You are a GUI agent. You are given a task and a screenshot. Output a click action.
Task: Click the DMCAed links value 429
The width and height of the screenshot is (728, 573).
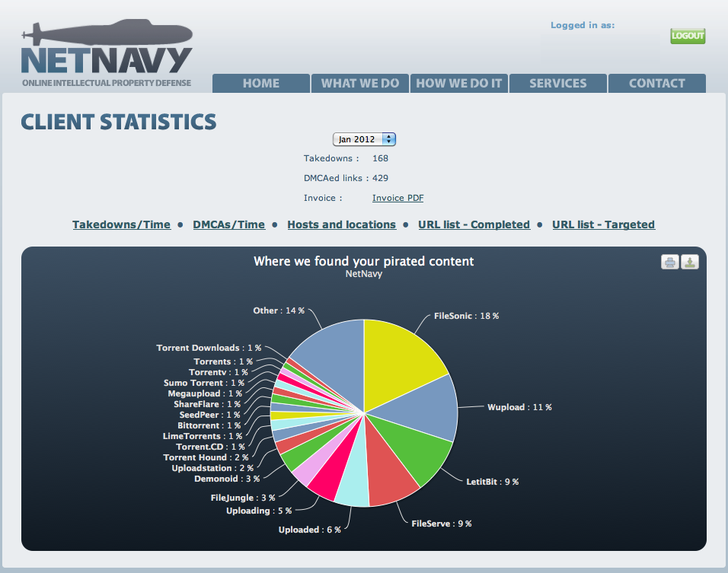pyautogui.click(x=380, y=178)
